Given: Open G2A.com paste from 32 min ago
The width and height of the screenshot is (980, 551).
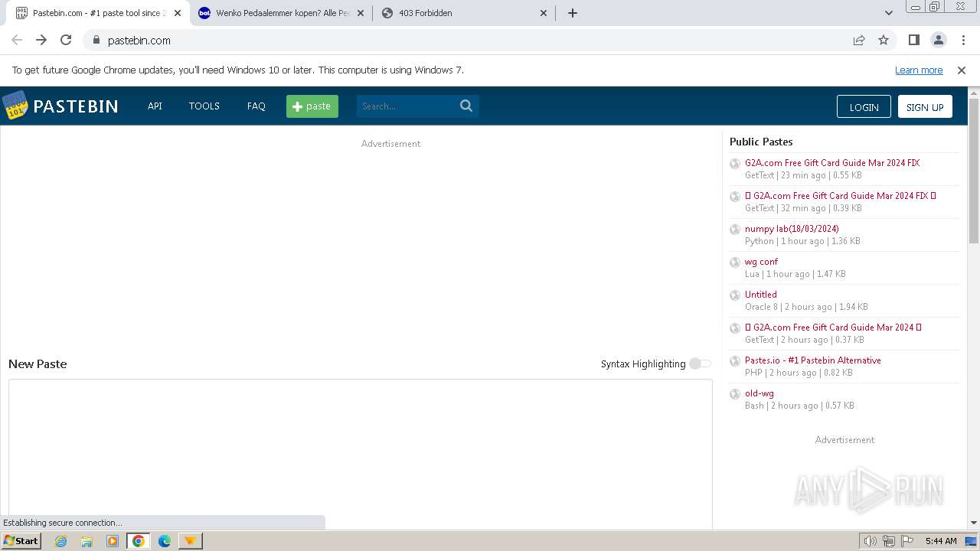Looking at the screenshot, I should [x=841, y=196].
